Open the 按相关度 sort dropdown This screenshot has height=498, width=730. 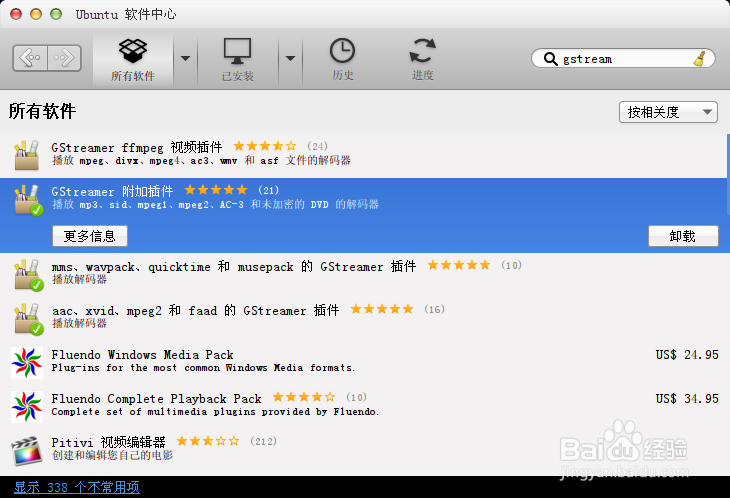[x=668, y=112]
